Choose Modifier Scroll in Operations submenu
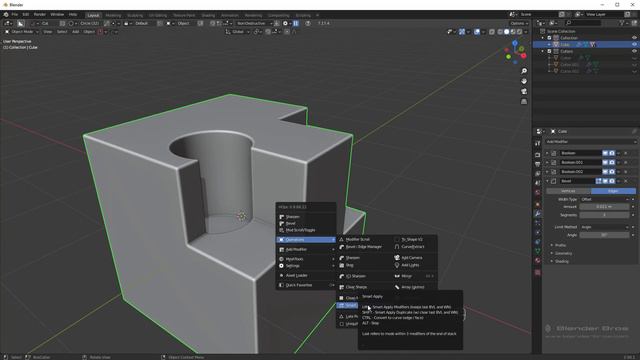The width and height of the screenshot is (640, 360). click(358, 240)
